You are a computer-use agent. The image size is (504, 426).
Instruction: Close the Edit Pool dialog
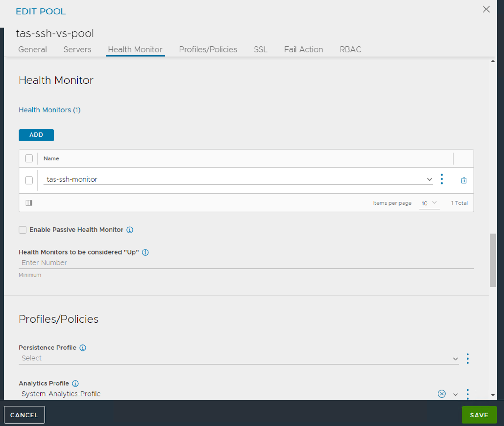[486, 9]
